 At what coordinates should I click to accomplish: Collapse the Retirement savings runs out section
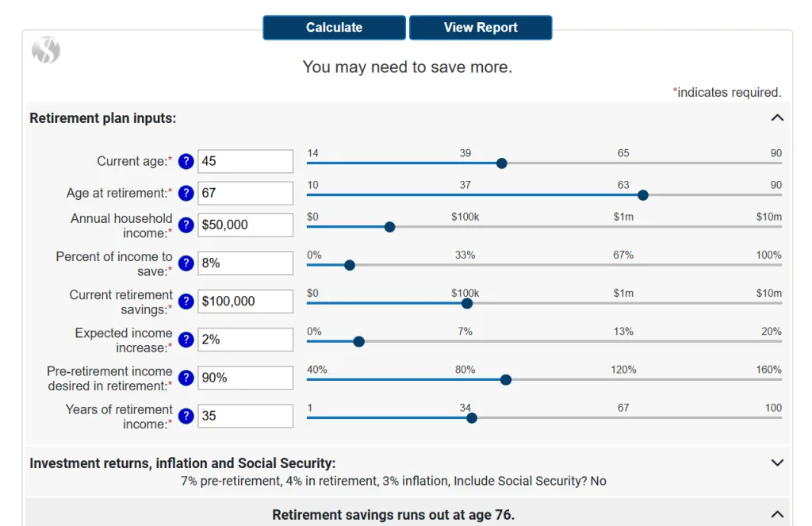click(x=777, y=514)
